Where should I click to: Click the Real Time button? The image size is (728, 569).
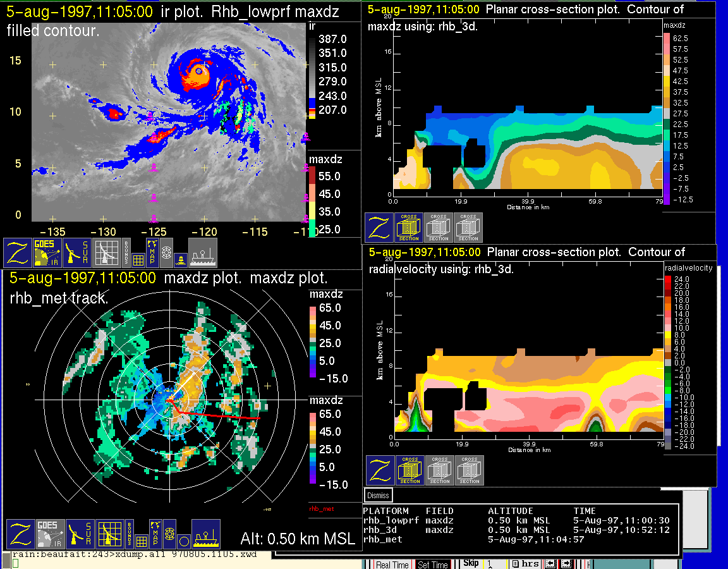pyautogui.click(x=392, y=565)
